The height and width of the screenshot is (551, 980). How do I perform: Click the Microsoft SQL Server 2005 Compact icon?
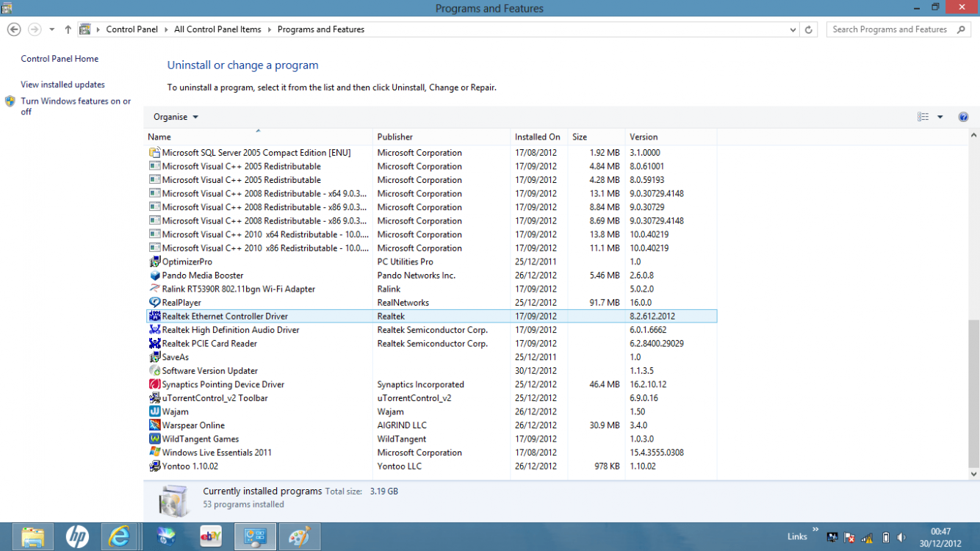(x=154, y=153)
